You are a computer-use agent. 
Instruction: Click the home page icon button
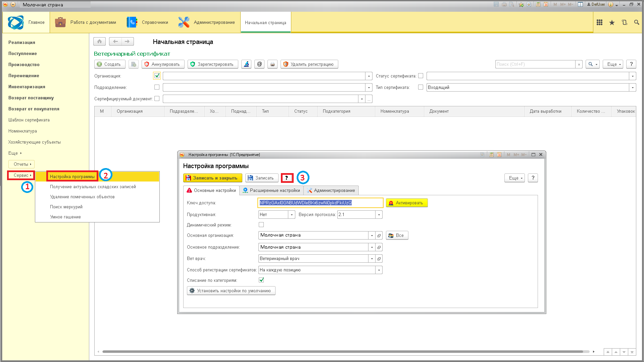(99, 42)
